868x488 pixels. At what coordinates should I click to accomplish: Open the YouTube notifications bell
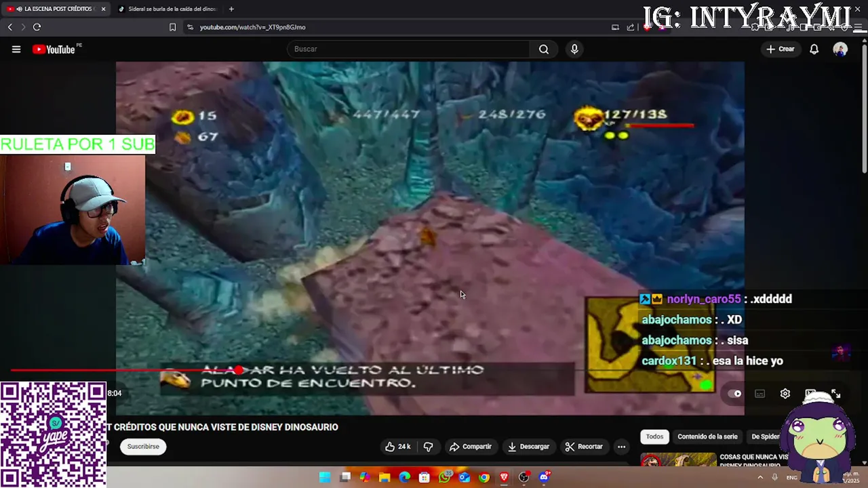[814, 49]
